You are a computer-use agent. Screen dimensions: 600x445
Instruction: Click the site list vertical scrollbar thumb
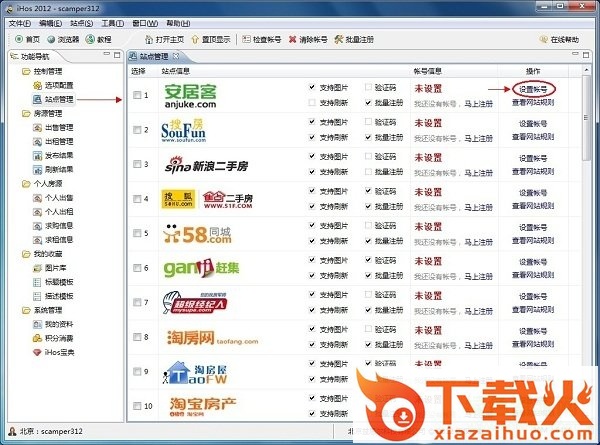pyautogui.click(x=586, y=118)
